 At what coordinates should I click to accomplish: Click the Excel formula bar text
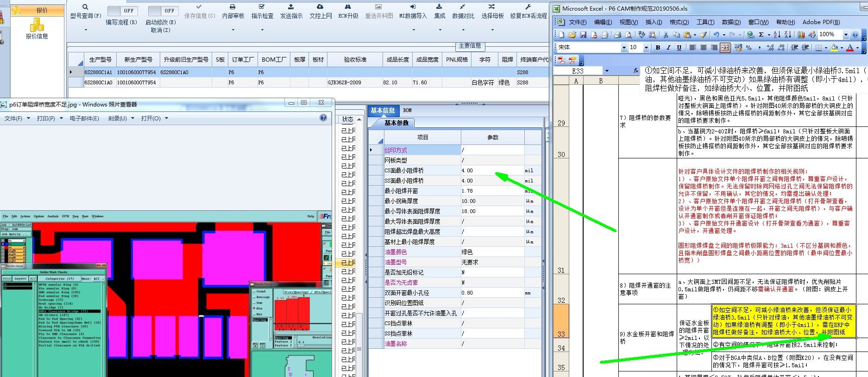[x=754, y=79]
